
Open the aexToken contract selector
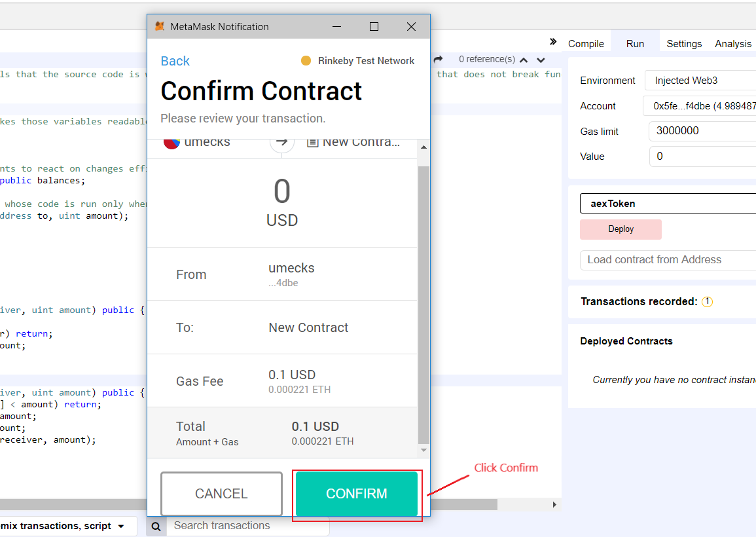pos(668,203)
